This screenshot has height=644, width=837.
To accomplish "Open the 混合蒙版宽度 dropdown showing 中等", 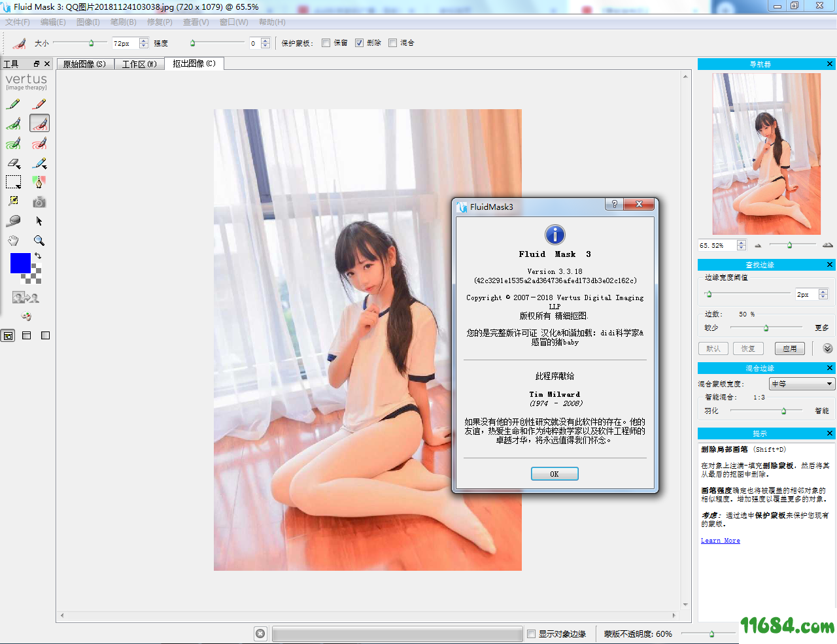I will (802, 384).
